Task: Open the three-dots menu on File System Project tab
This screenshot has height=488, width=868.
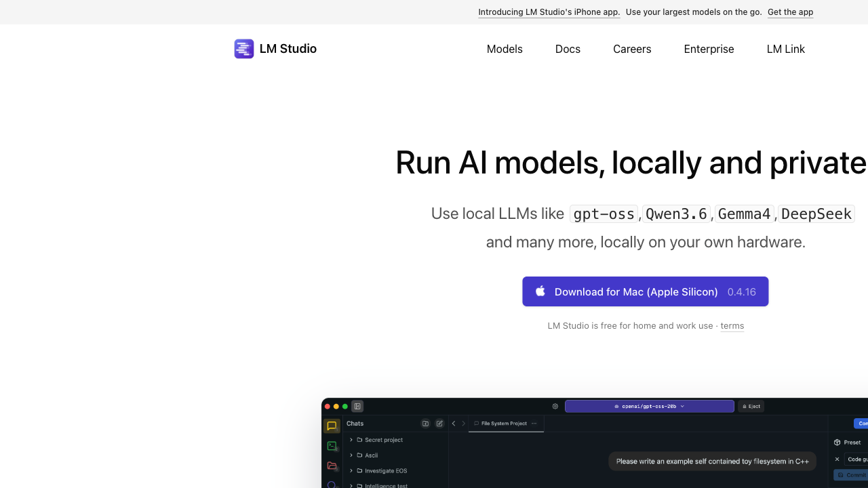Action: pyautogui.click(x=534, y=424)
